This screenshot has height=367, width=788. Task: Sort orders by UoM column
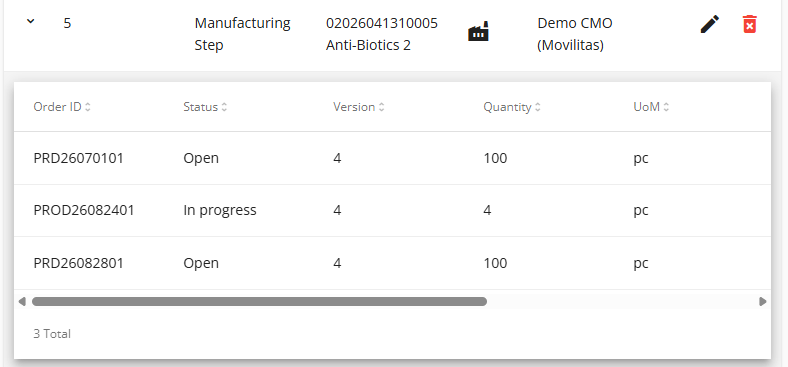point(651,107)
